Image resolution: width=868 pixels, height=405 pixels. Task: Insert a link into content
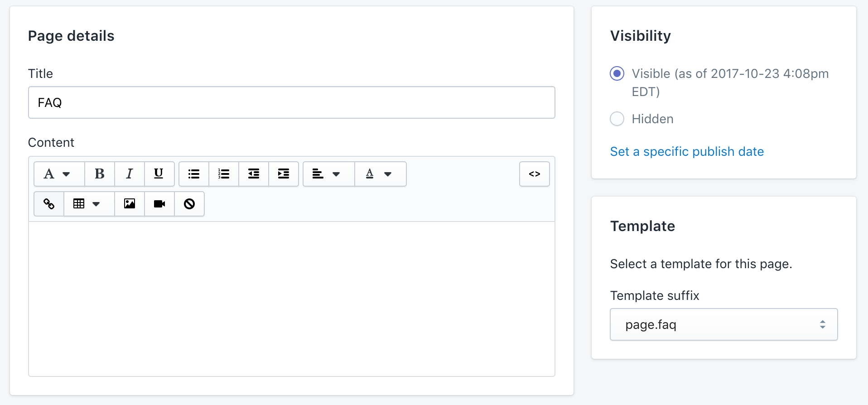[49, 204]
